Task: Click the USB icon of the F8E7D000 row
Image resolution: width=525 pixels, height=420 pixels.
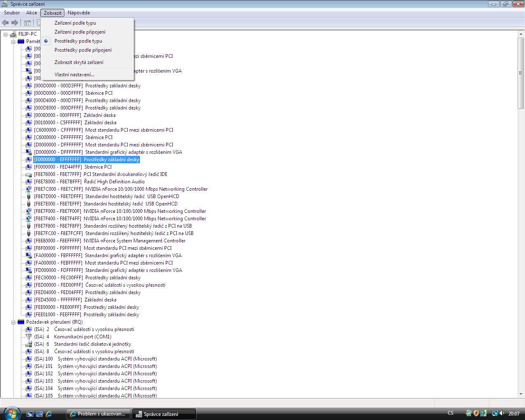Action: [x=29, y=196]
